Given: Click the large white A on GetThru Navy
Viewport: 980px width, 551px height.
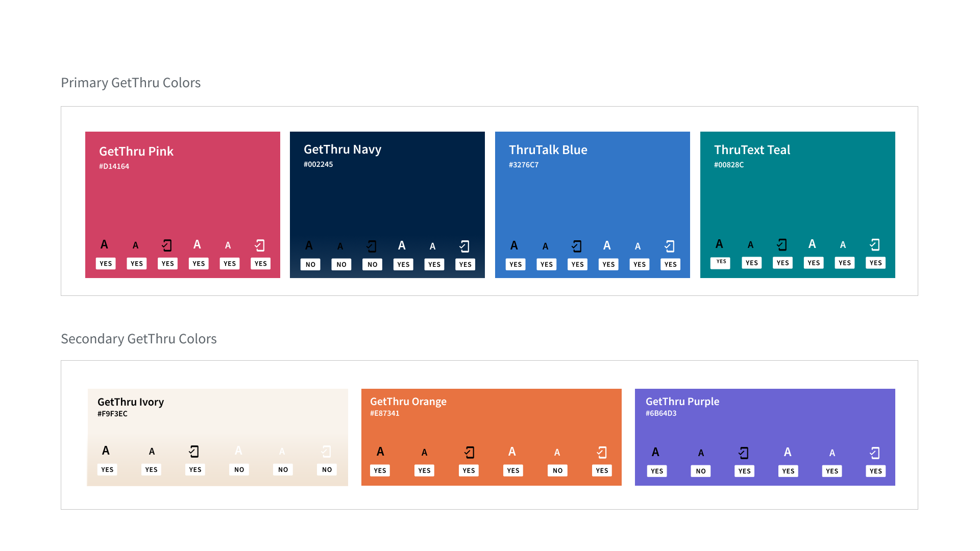Looking at the screenshot, I should coord(402,245).
